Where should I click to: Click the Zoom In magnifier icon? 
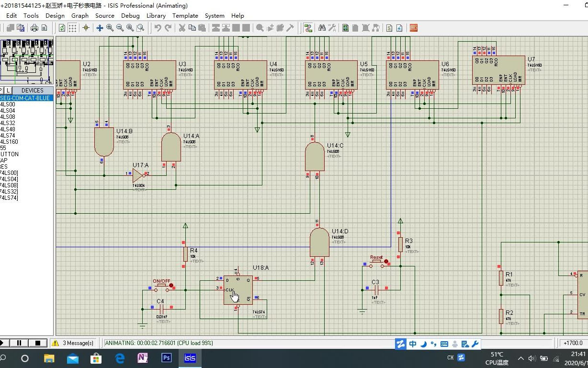click(x=110, y=28)
